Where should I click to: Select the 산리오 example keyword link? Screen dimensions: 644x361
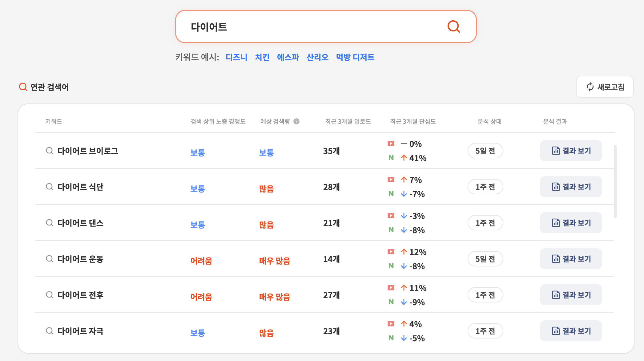coord(318,57)
